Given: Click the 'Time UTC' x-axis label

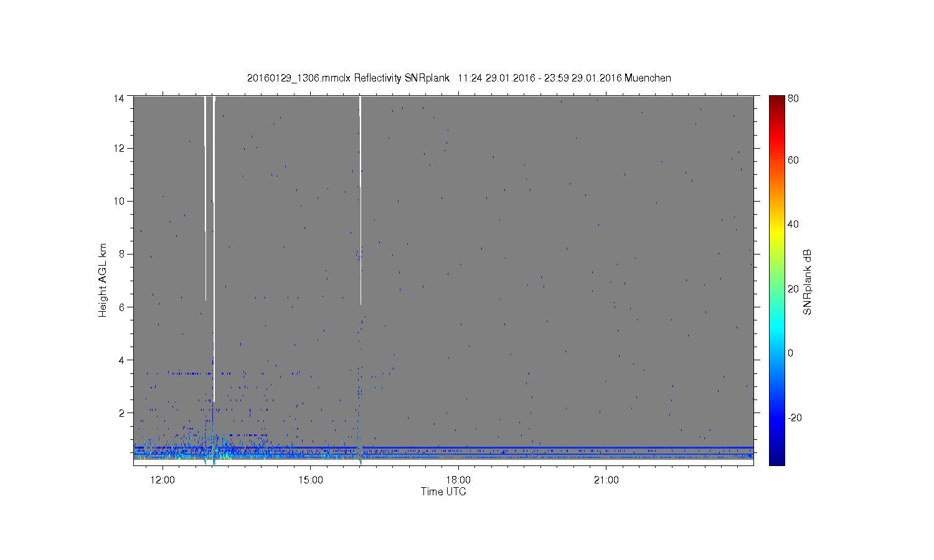Looking at the screenshot, I should 443,492.
